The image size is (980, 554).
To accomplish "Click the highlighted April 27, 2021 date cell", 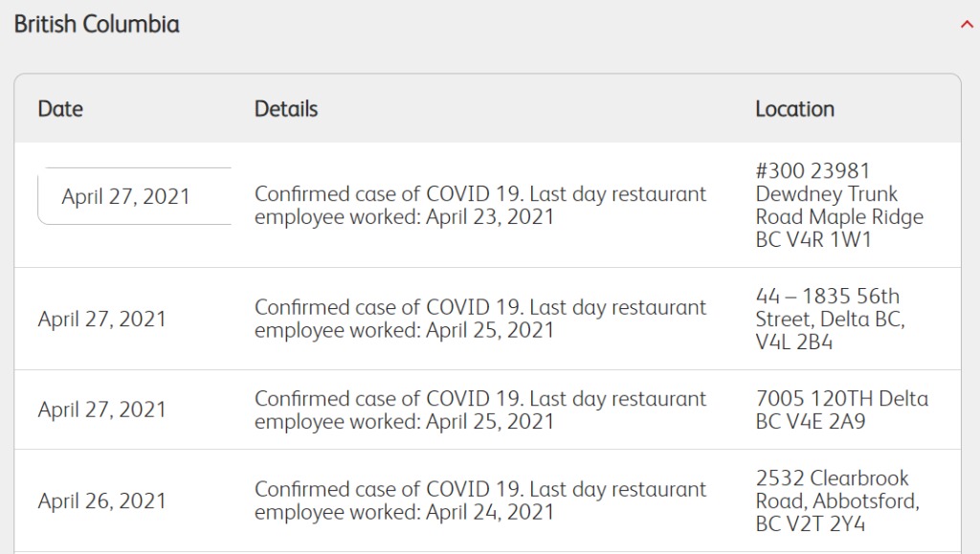I will coord(134,196).
